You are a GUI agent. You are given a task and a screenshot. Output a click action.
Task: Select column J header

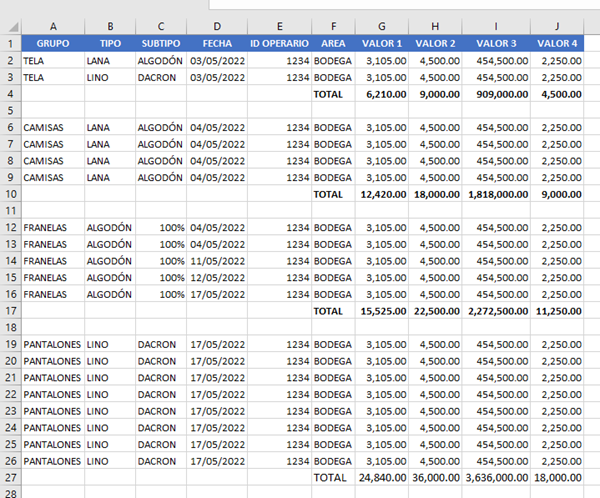558,26
